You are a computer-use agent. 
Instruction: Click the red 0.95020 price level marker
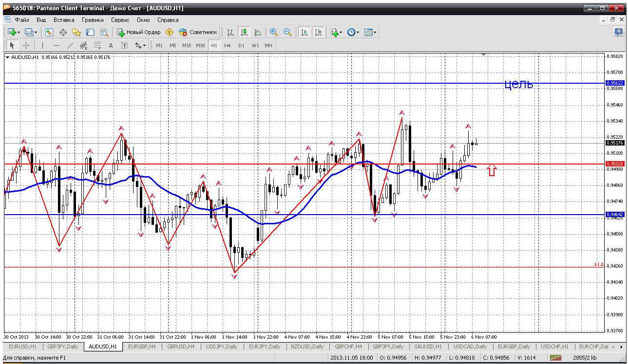pyautogui.click(x=614, y=164)
